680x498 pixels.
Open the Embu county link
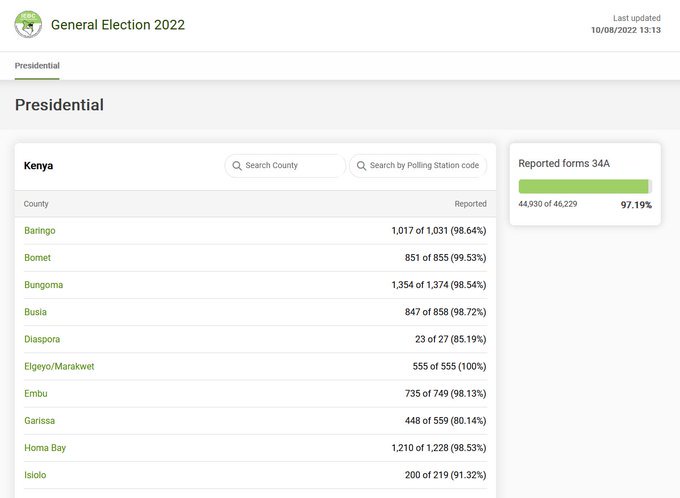36,393
